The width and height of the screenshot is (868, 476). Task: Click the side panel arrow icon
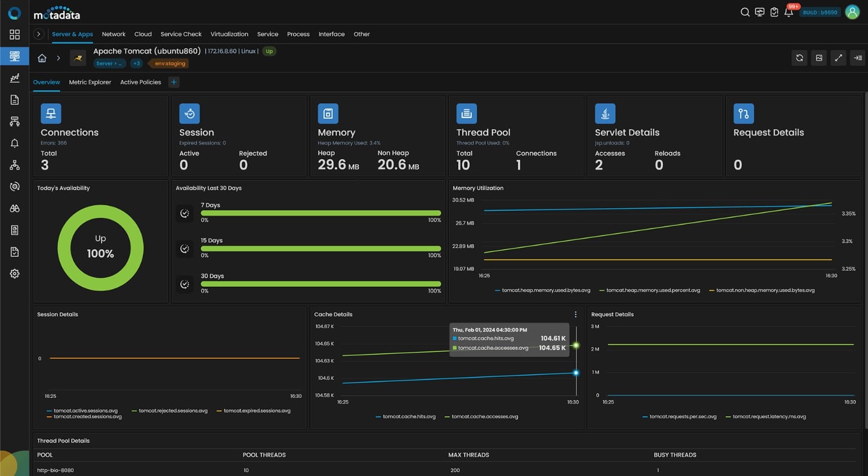pos(857,58)
